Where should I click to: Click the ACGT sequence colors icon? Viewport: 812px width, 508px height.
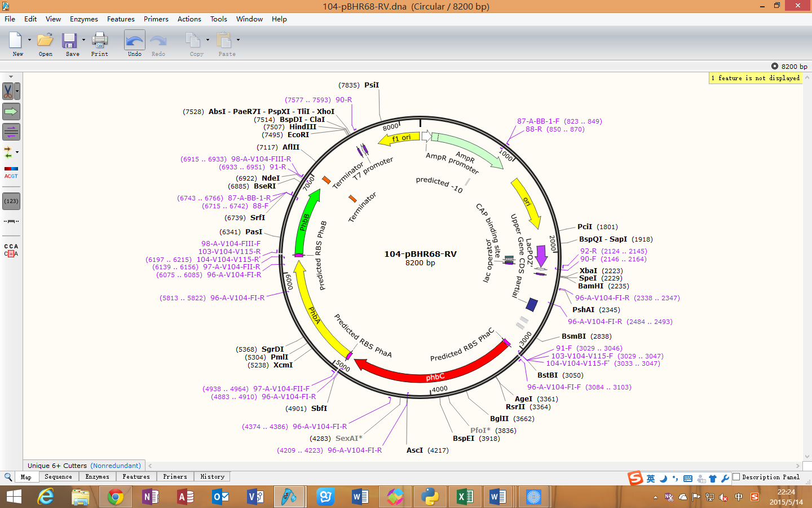click(x=11, y=172)
